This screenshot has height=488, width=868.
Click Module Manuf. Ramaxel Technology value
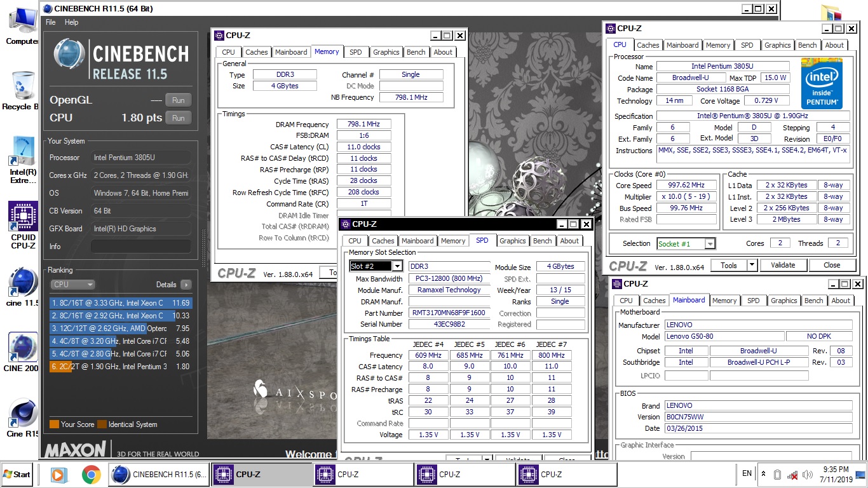click(x=449, y=290)
